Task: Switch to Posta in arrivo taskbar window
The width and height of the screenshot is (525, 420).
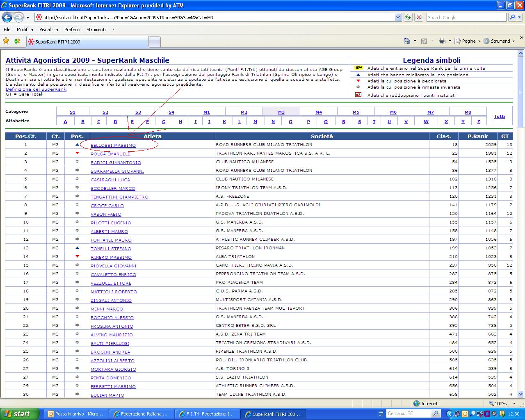Action: (75, 414)
